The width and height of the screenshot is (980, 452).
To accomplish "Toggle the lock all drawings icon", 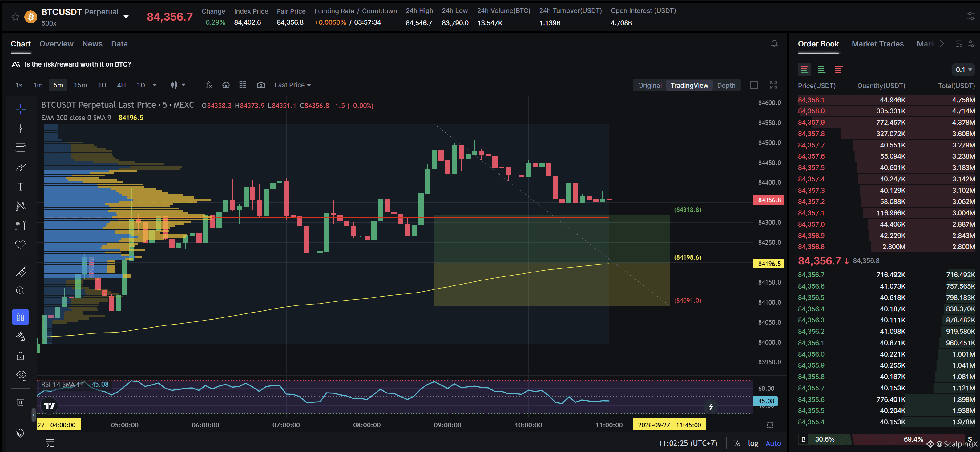I will point(21,356).
